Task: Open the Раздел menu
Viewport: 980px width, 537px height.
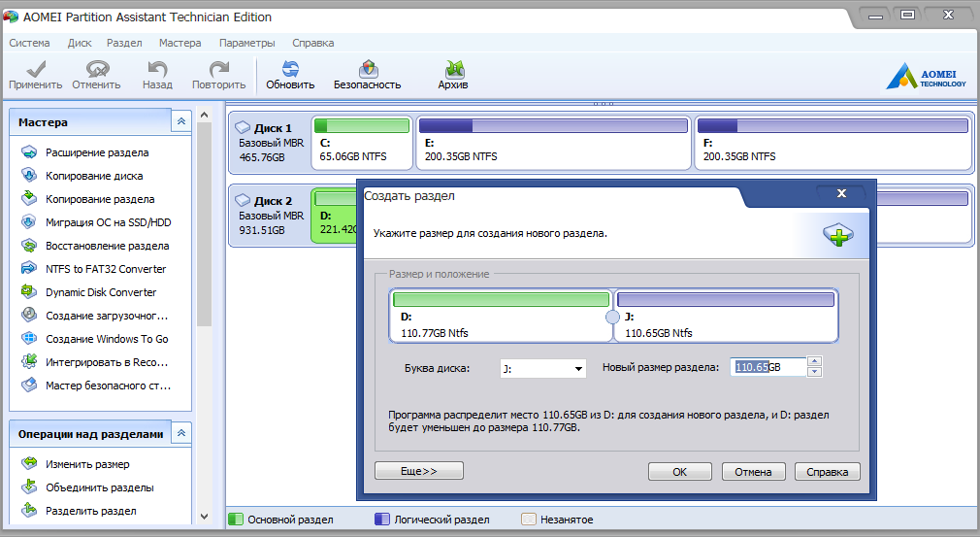Action: pyautogui.click(x=124, y=43)
